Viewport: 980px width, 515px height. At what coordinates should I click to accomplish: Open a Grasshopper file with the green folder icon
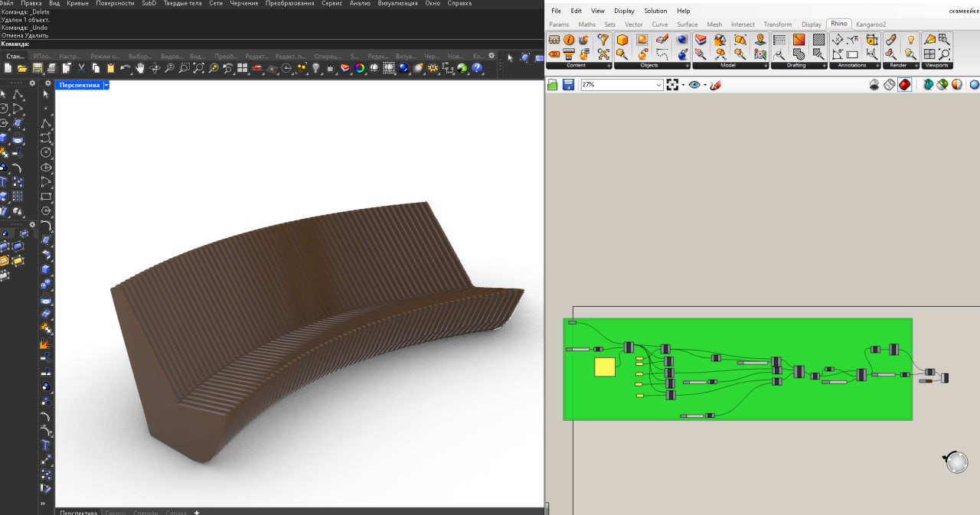553,85
